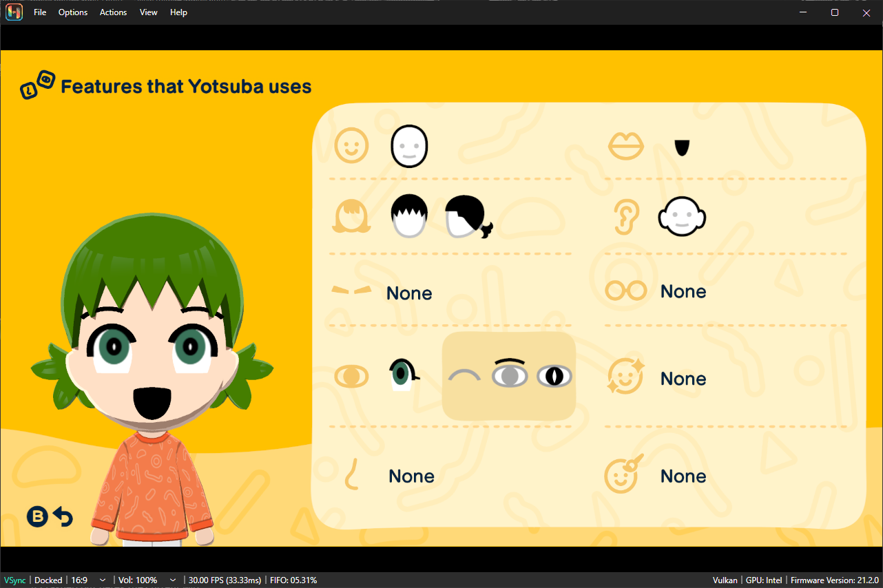Click None in the nose row
The height and width of the screenshot is (588, 883).
click(412, 476)
